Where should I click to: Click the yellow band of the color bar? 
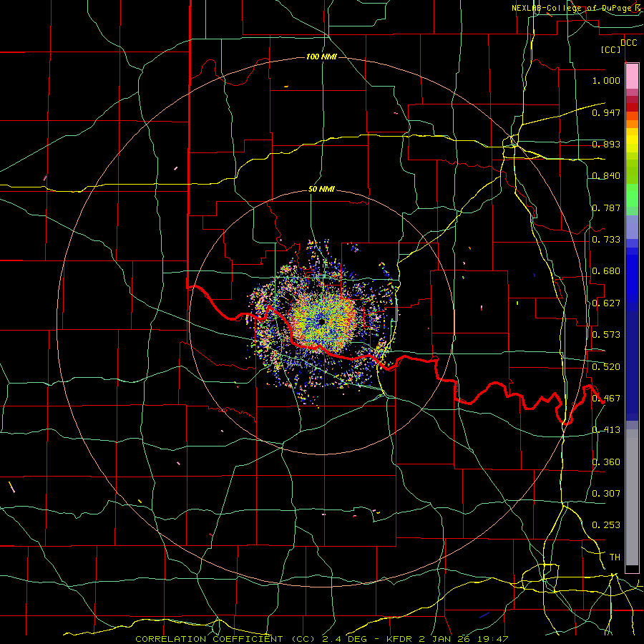[x=632, y=140]
